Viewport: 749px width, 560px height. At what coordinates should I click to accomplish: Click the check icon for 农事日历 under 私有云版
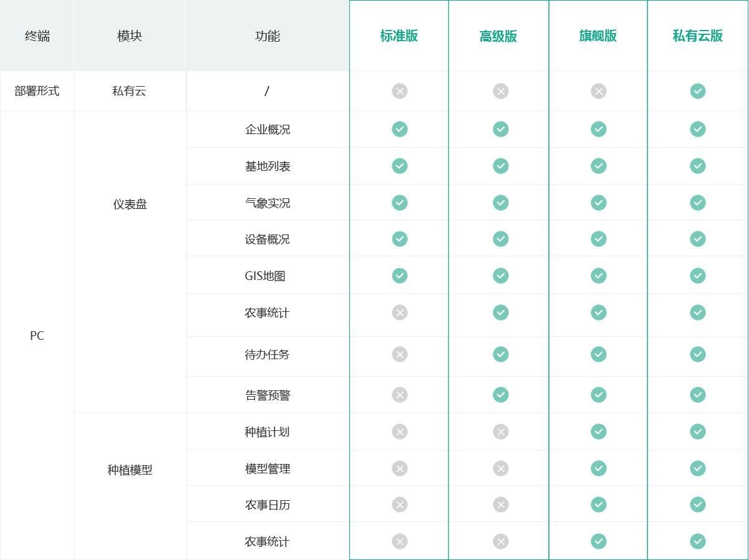click(698, 504)
